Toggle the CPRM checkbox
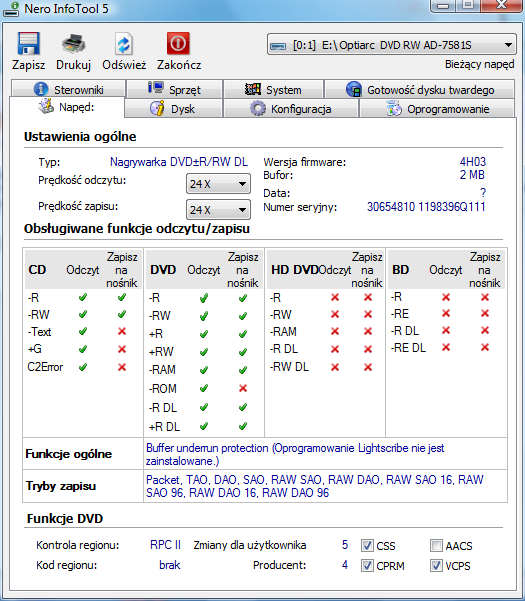This screenshot has height=601, width=525. point(367,565)
